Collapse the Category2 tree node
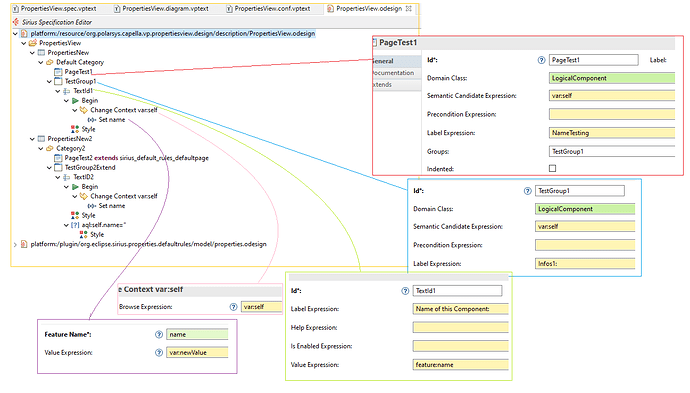Screen dimensions: 690x393 pos(40,149)
